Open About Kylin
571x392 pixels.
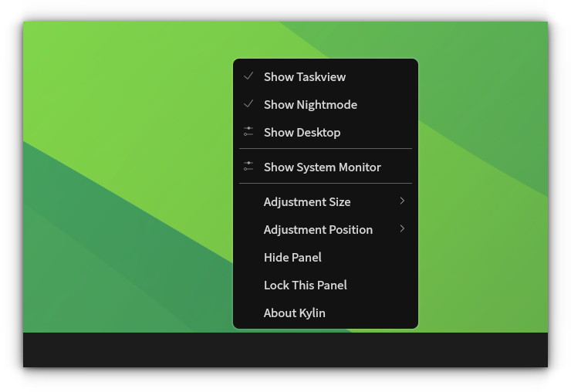coord(294,313)
